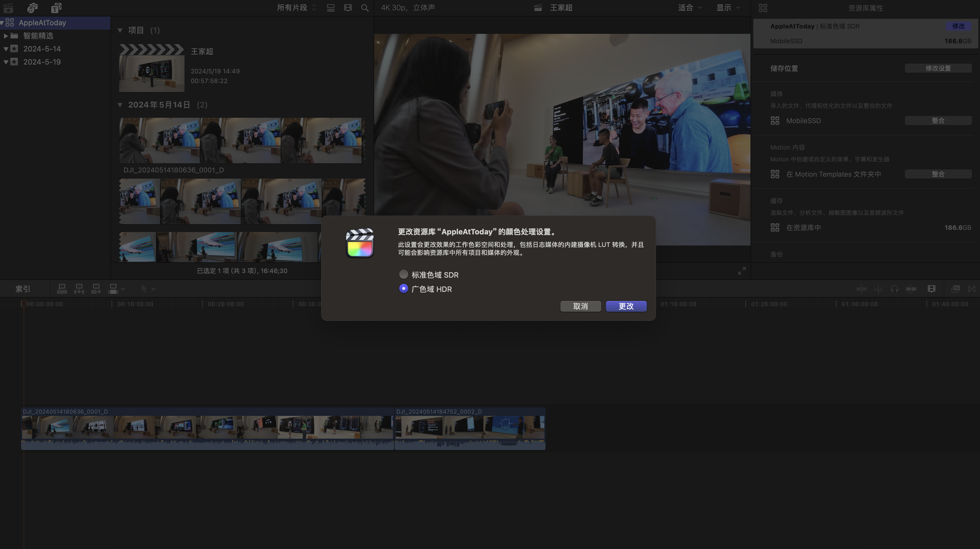
Task: Select the 王家超 project thumbnail
Action: (x=151, y=73)
